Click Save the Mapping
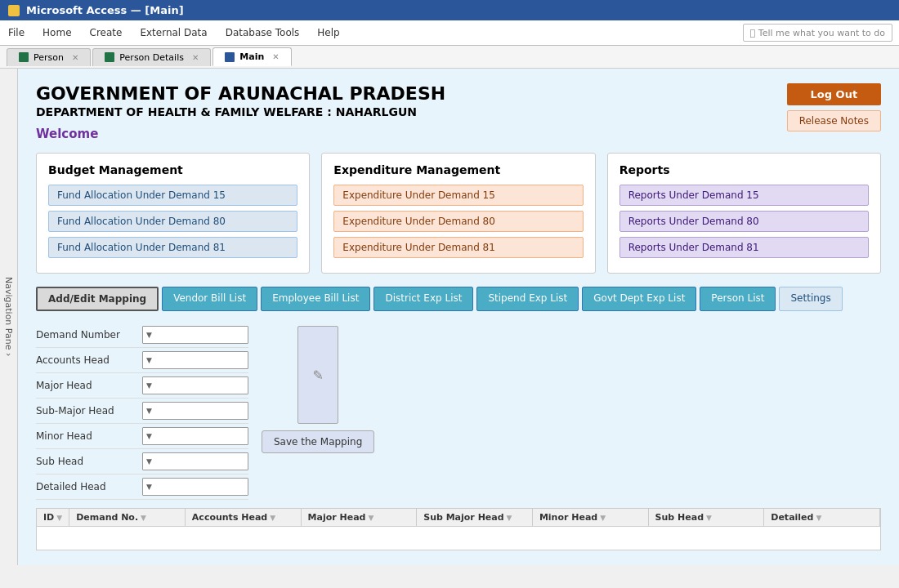Image resolution: width=899 pixels, height=588 pixels. (x=318, y=442)
